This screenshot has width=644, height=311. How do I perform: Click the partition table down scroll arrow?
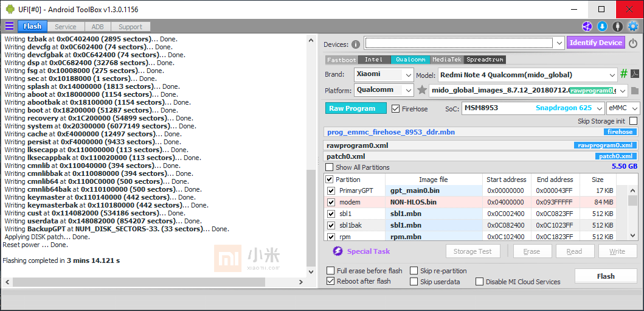tap(633, 236)
